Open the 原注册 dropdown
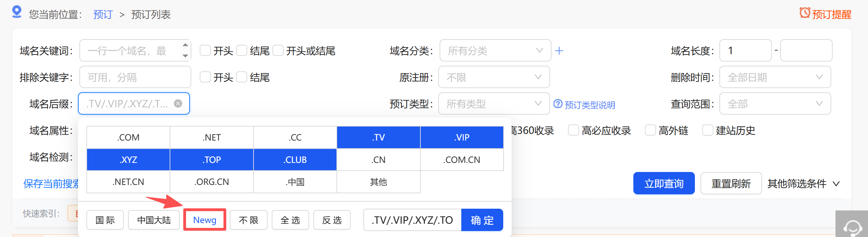The height and width of the screenshot is (237, 868). (x=494, y=77)
